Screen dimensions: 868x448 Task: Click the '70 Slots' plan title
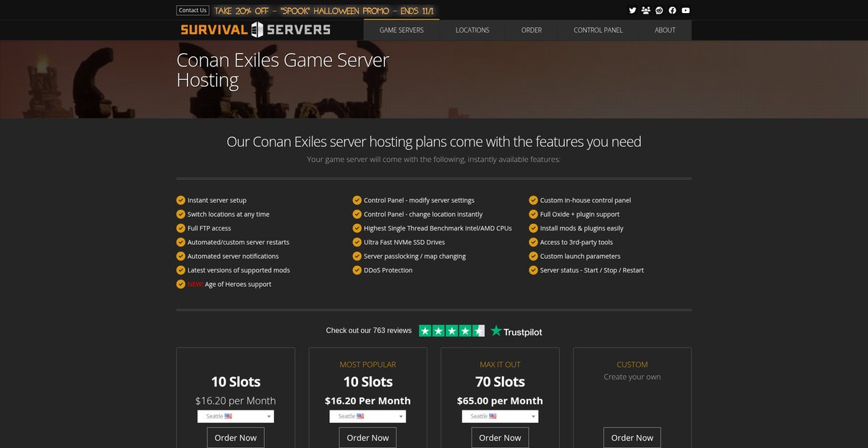500,382
